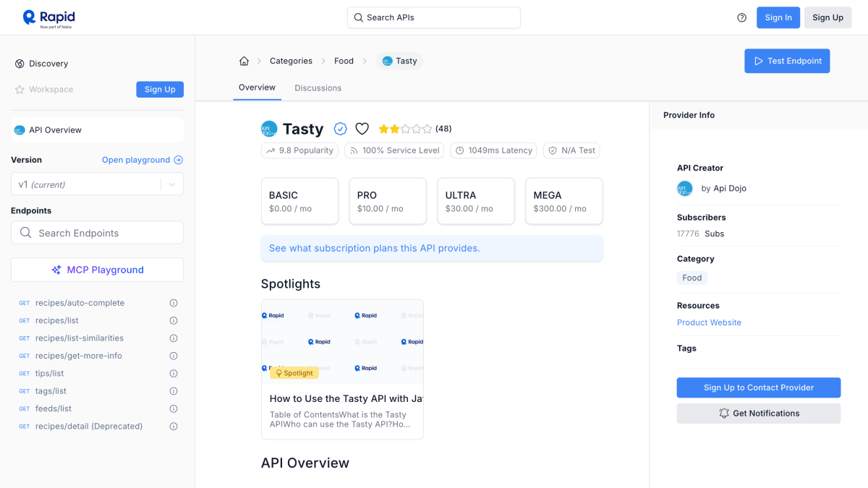Click the Get Notifications button
The height and width of the screenshot is (488, 868).
(759, 414)
